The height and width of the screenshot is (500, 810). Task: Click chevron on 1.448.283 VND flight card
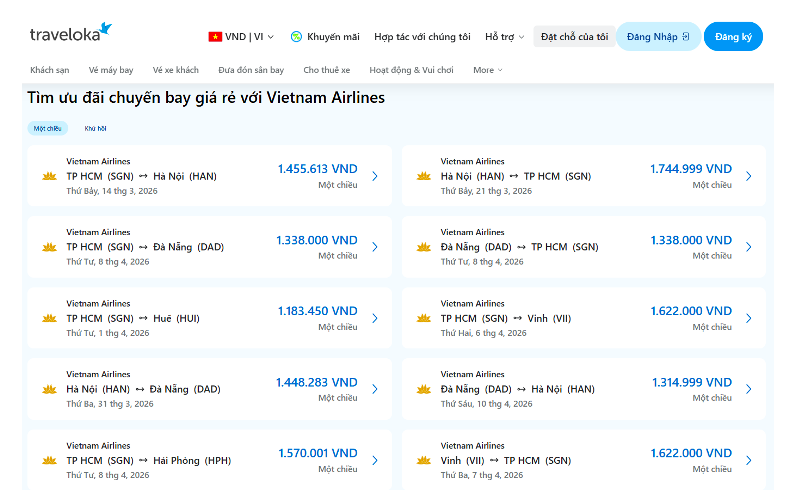(x=375, y=389)
